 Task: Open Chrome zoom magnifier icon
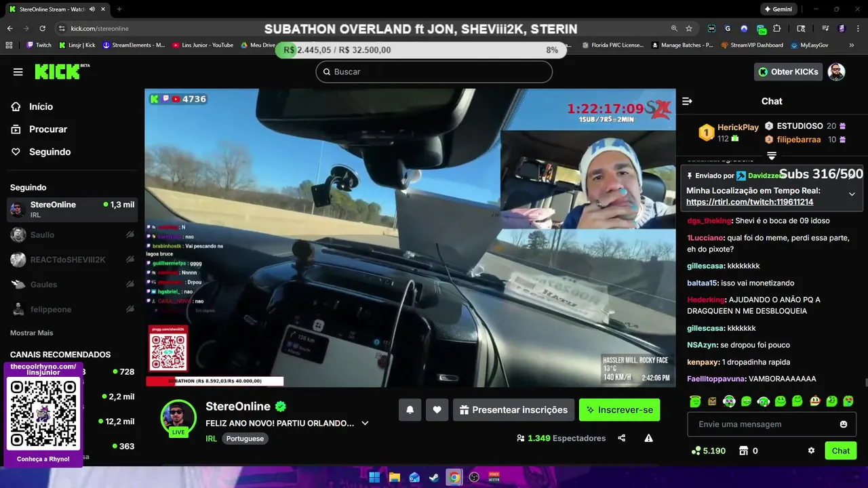[674, 28]
